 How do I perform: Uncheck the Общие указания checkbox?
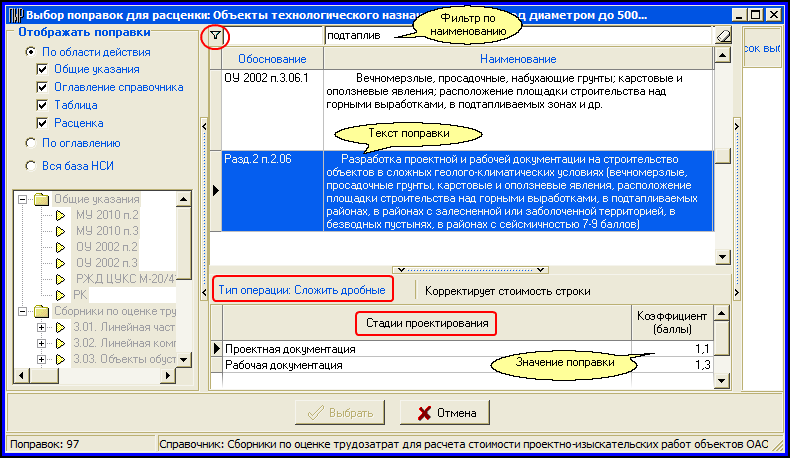pos(42,70)
